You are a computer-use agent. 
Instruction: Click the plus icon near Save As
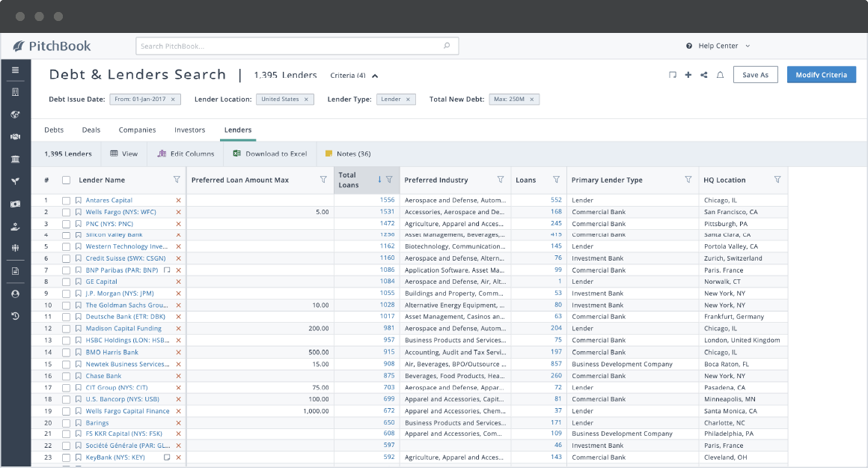(x=688, y=75)
